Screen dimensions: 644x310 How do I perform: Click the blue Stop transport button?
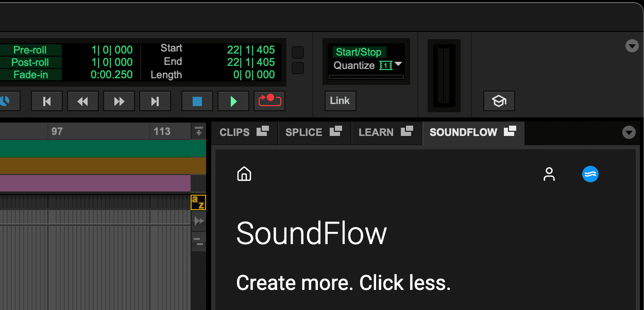click(x=197, y=101)
